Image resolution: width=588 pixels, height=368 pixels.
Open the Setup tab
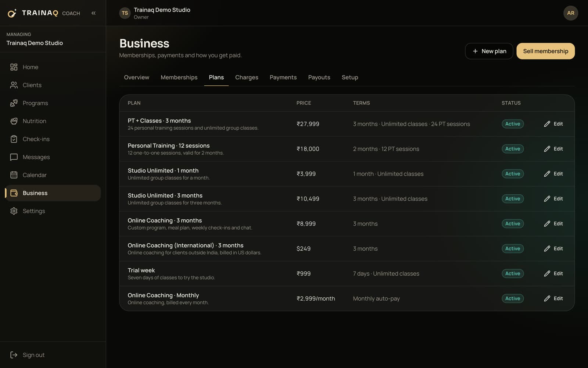[x=350, y=77]
